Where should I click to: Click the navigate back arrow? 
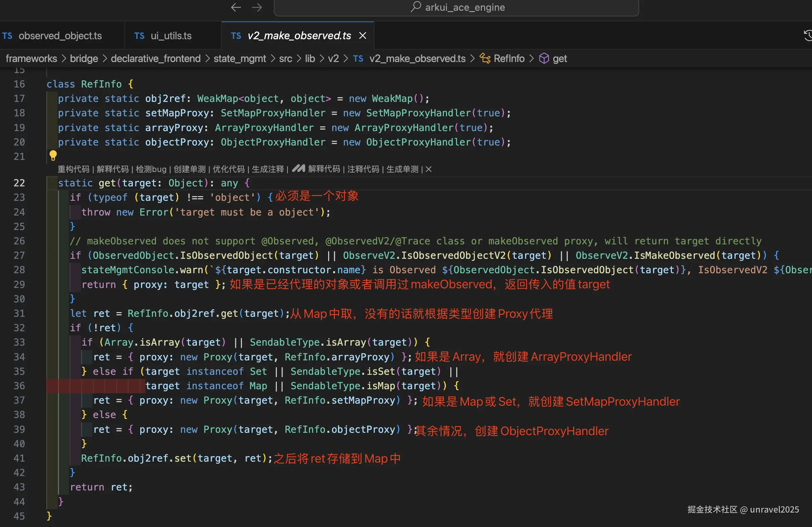236,7
